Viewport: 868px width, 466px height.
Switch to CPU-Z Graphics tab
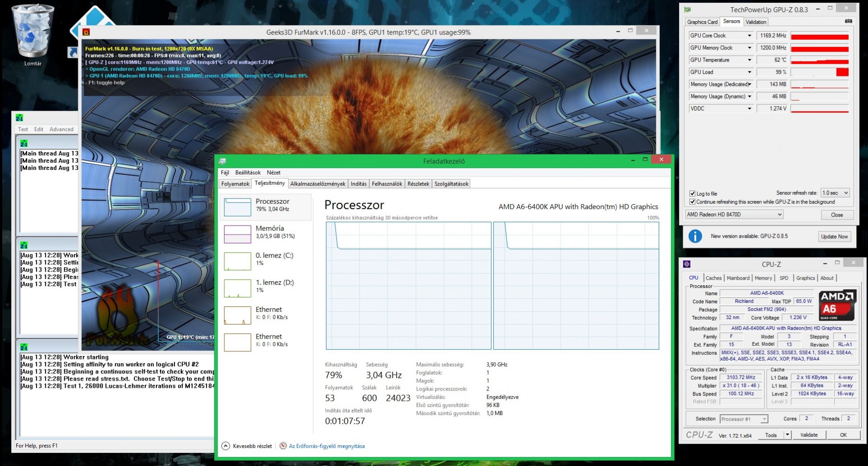tap(805, 278)
